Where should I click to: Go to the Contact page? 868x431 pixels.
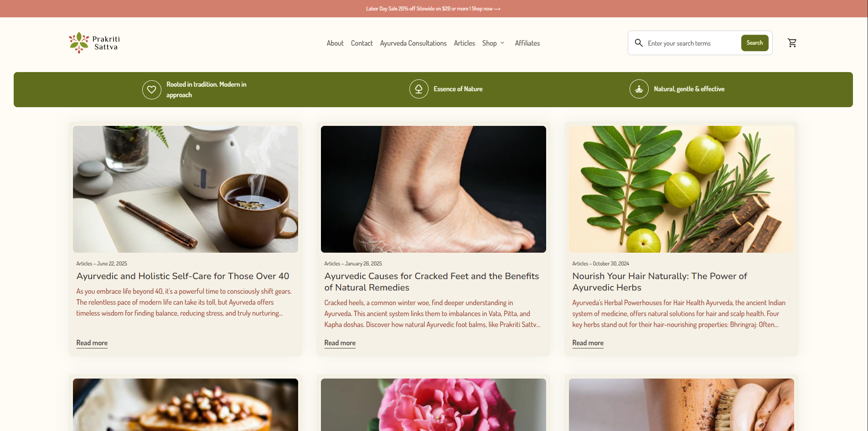pos(362,43)
